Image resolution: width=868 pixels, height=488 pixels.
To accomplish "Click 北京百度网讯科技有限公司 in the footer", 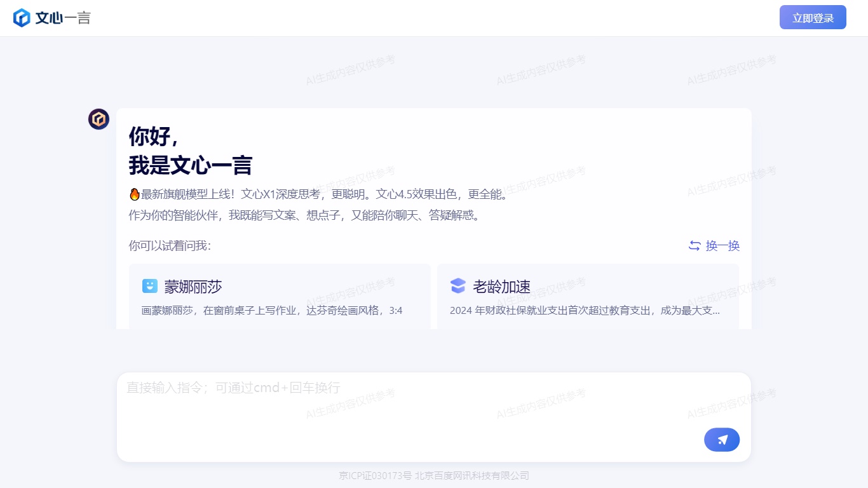I will tap(471, 476).
